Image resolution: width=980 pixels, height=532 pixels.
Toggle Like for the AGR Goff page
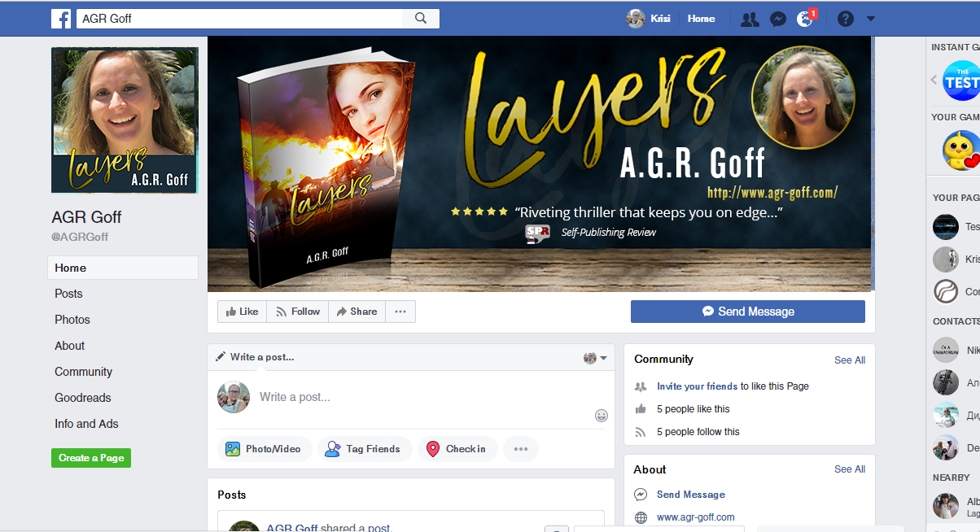pos(241,311)
